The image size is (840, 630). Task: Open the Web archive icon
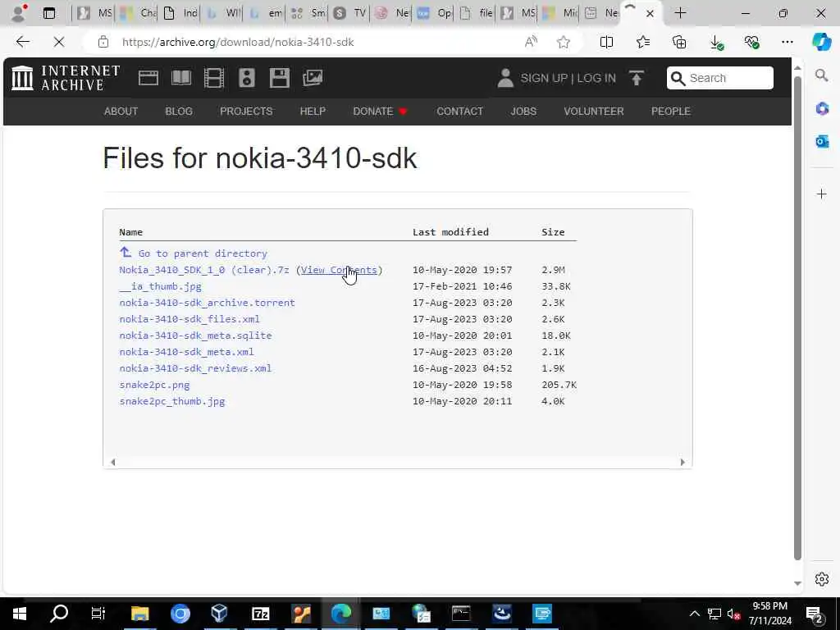[x=148, y=78]
